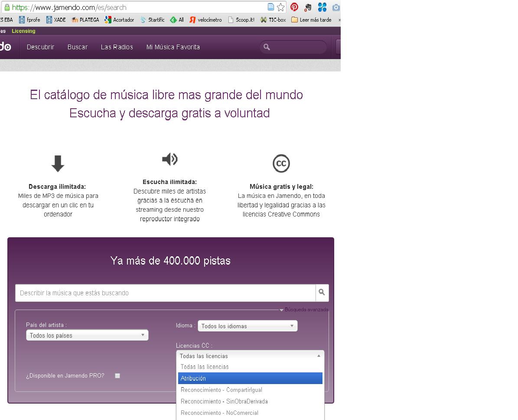Viewport: 518px width, 420px height.
Task: Check the ¿Disponible en Jamendo PRO? checkbox
Action: coord(117,376)
